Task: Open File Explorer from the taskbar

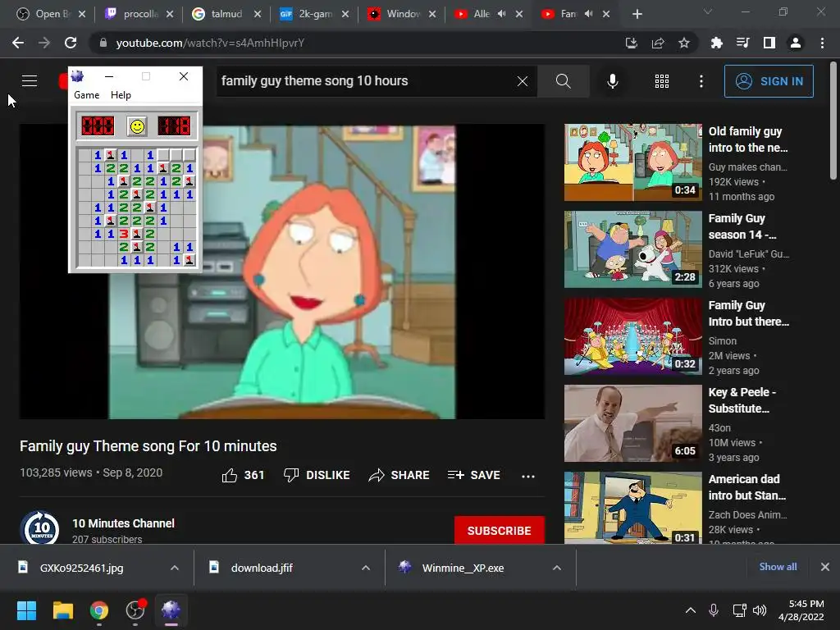Action: point(62,610)
